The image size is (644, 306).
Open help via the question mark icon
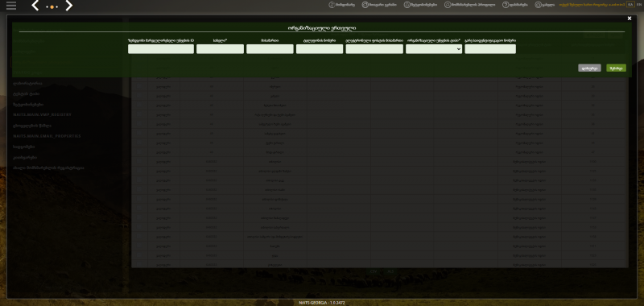506,5
